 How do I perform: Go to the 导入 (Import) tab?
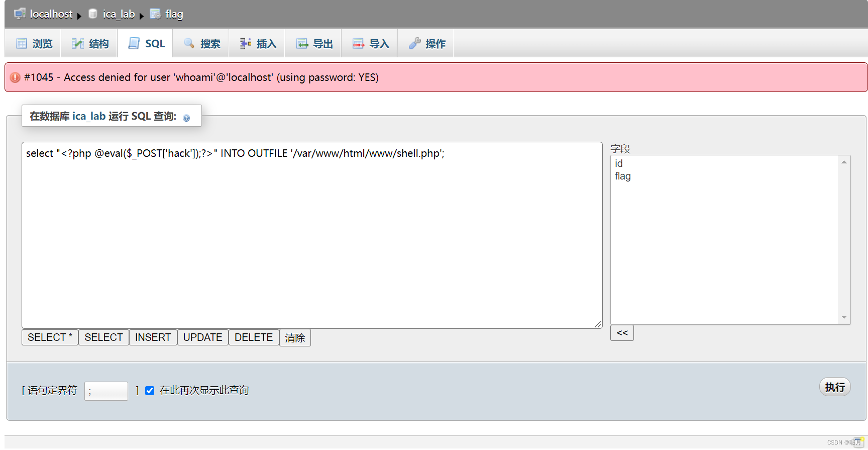(x=370, y=44)
